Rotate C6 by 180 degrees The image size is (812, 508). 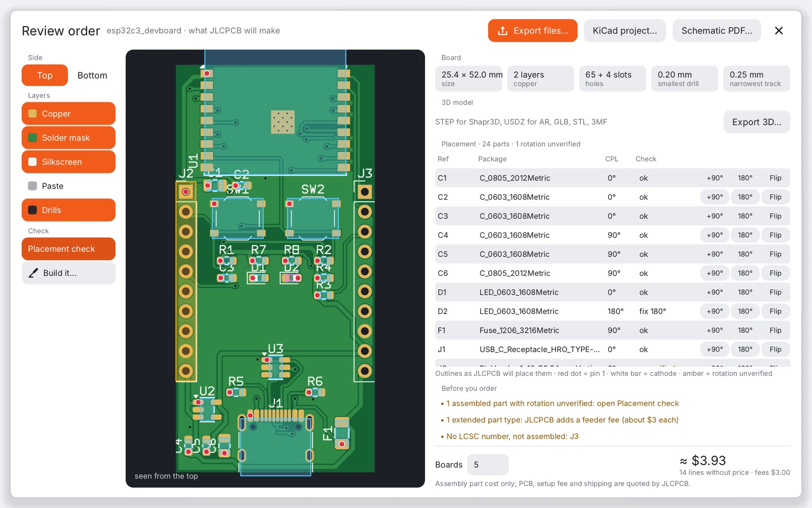point(745,273)
